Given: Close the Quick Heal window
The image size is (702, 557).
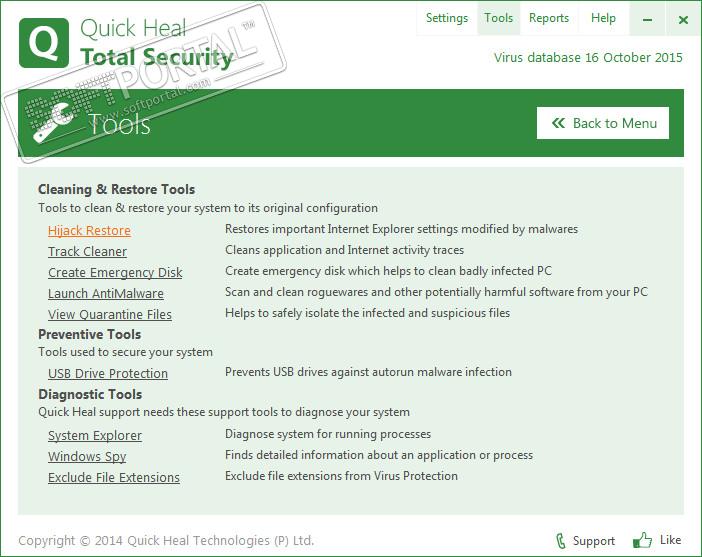Looking at the screenshot, I should [684, 19].
